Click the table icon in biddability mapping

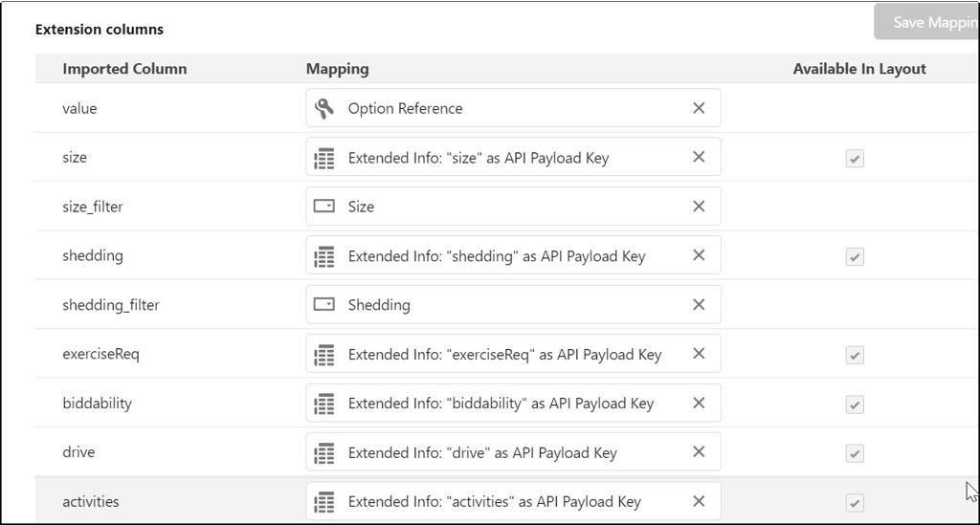323,404
